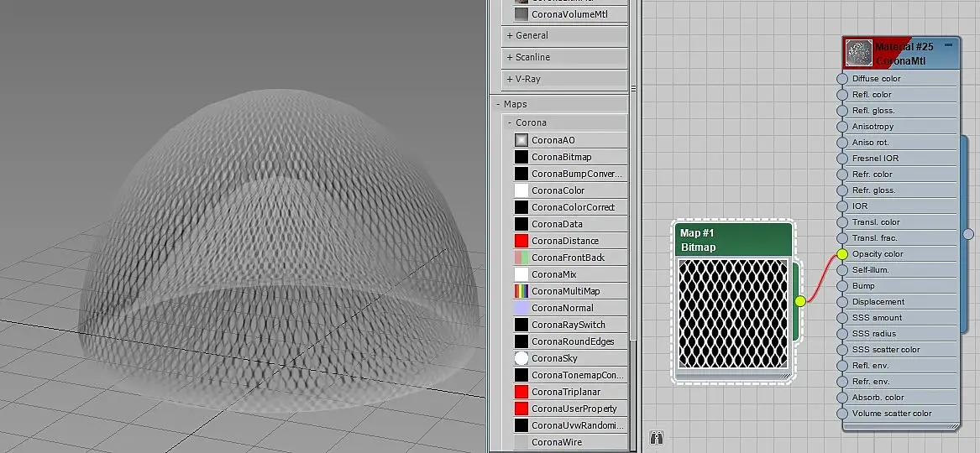Click the connected Opacity color socket

tap(842, 254)
